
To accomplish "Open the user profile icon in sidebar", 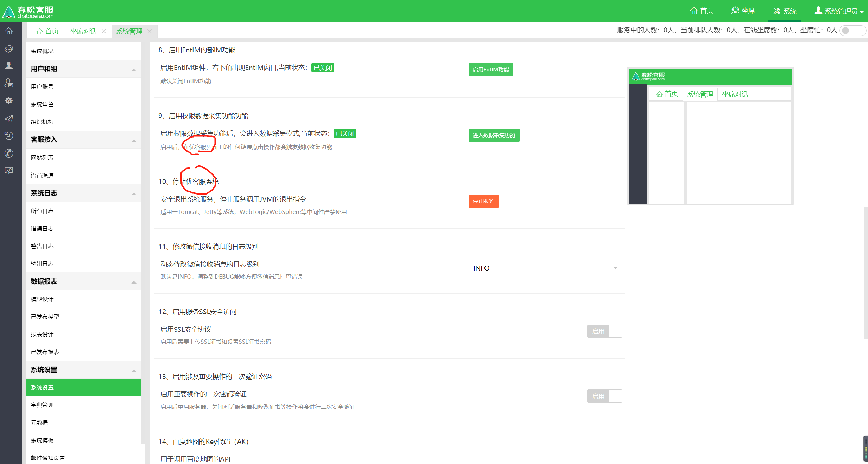I will (x=9, y=65).
